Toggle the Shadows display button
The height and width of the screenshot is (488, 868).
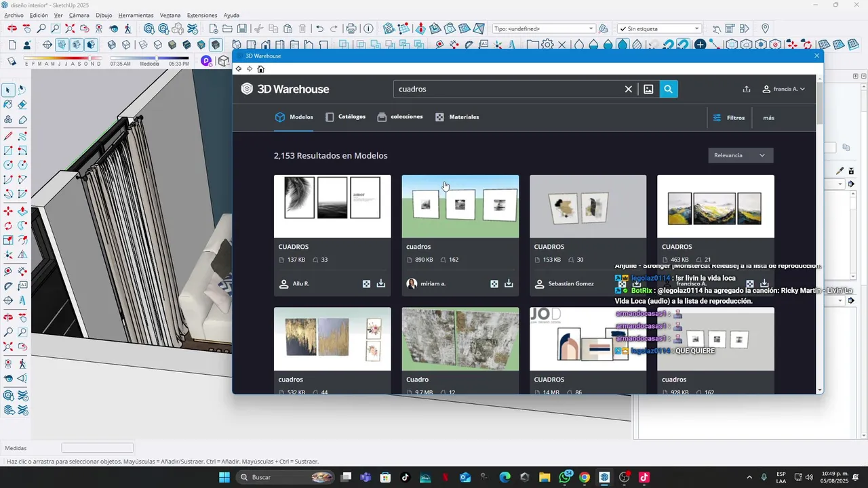pyautogui.click(x=12, y=61)
